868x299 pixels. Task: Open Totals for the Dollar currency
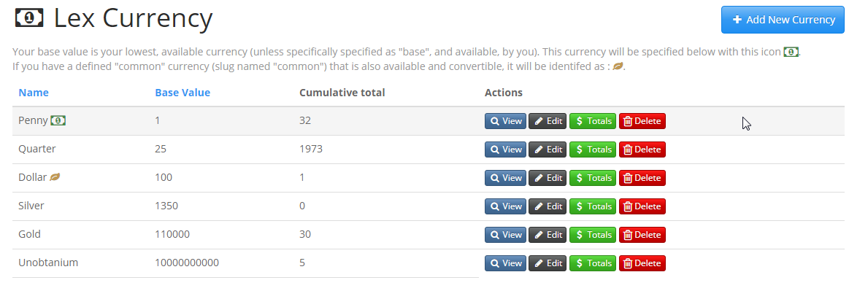click(593, 178)
